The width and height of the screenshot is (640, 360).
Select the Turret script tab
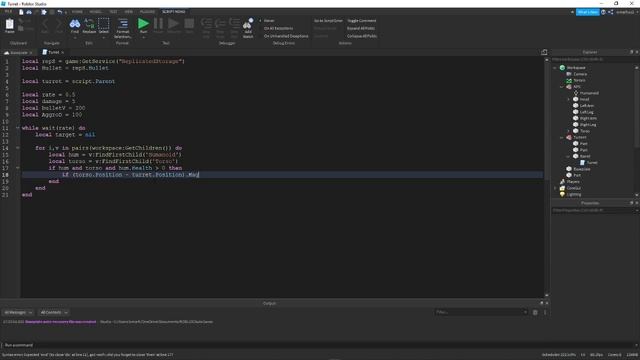(53, 52)
